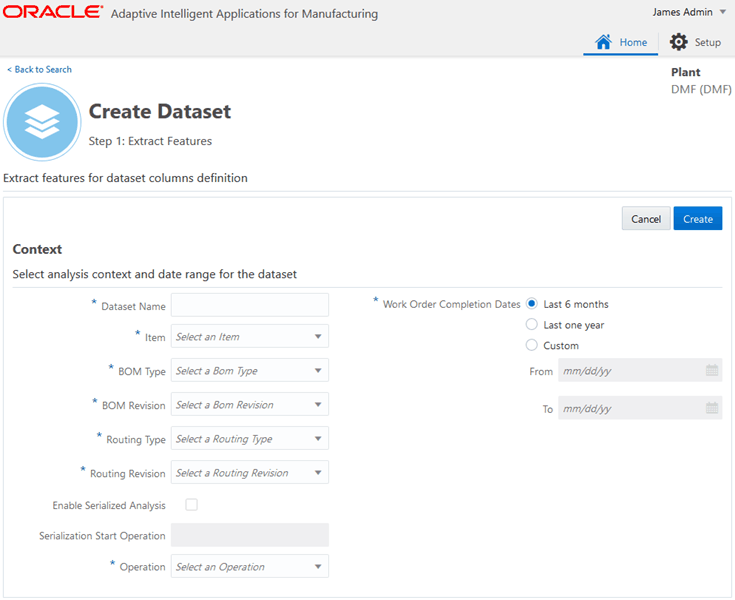The image size is (735, 600).
Task: Click the Cancel button
Action: click(646, 219)
